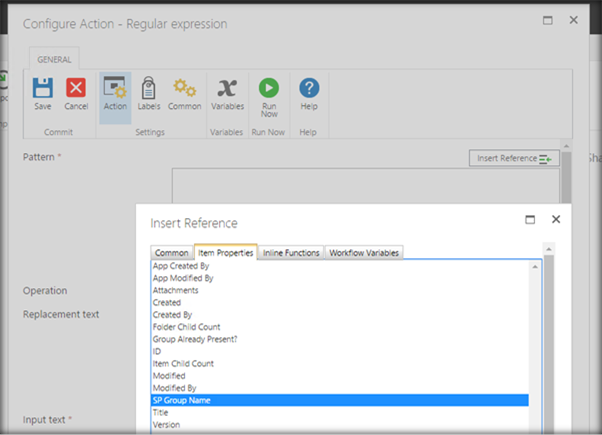This screenshot has width=602, height=435.
Task: Click the Insert Reference button
Action: click(x=514, y=158)
